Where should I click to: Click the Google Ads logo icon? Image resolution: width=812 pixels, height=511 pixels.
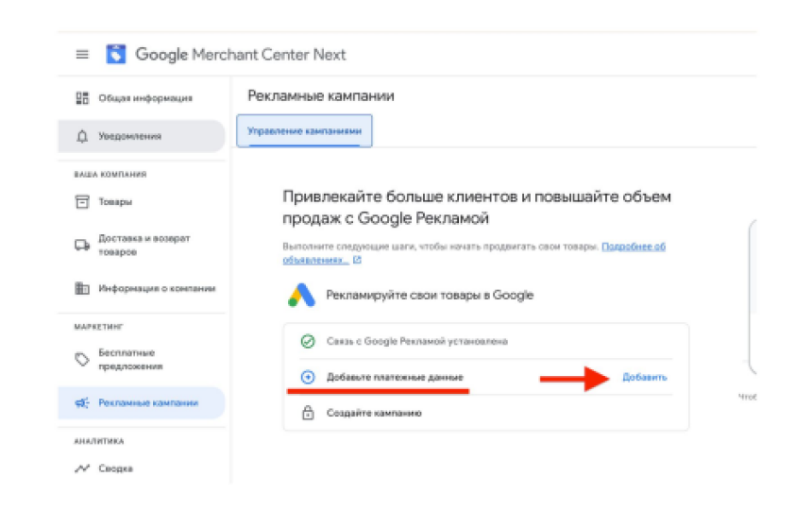click(301, 296)
